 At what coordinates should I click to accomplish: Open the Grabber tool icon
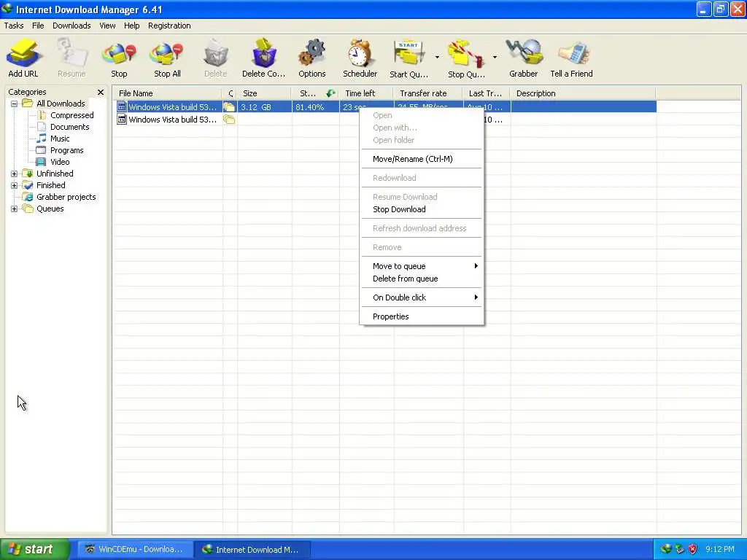pyautogui.click(x=524, y=58)
